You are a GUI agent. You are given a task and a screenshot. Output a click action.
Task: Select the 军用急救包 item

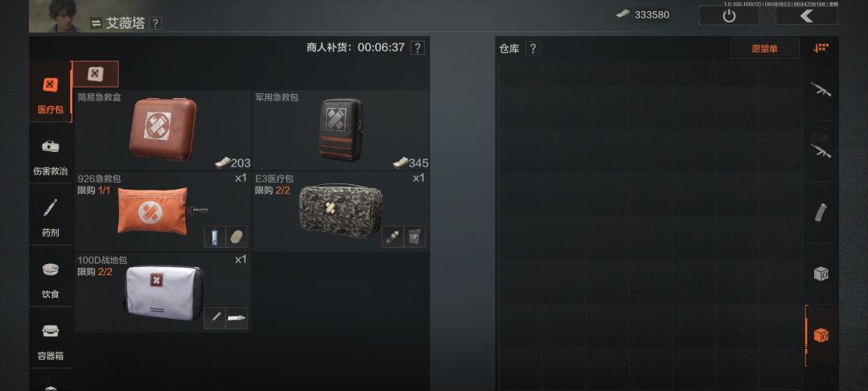(341, 130)
